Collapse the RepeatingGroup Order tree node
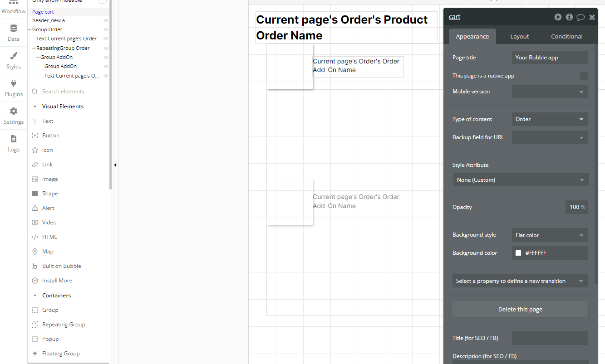The width and height of the screenshot is (605, 364). coord(34,49)
